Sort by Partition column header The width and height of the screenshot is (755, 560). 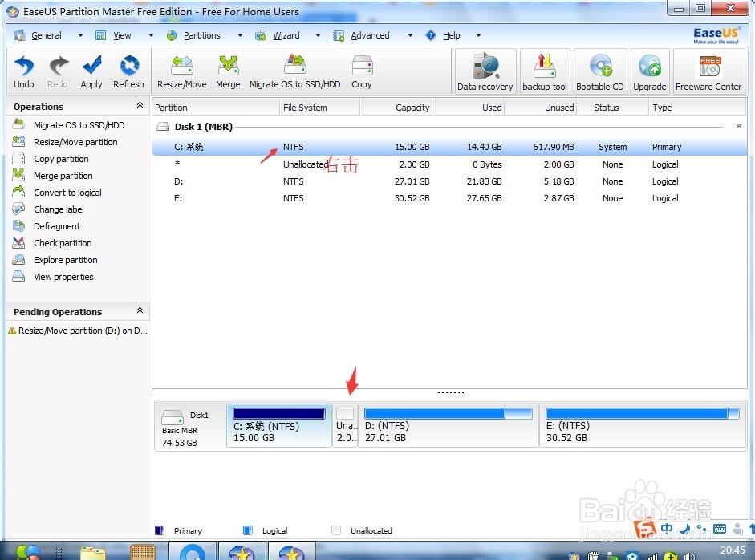(x=216, y=108)
